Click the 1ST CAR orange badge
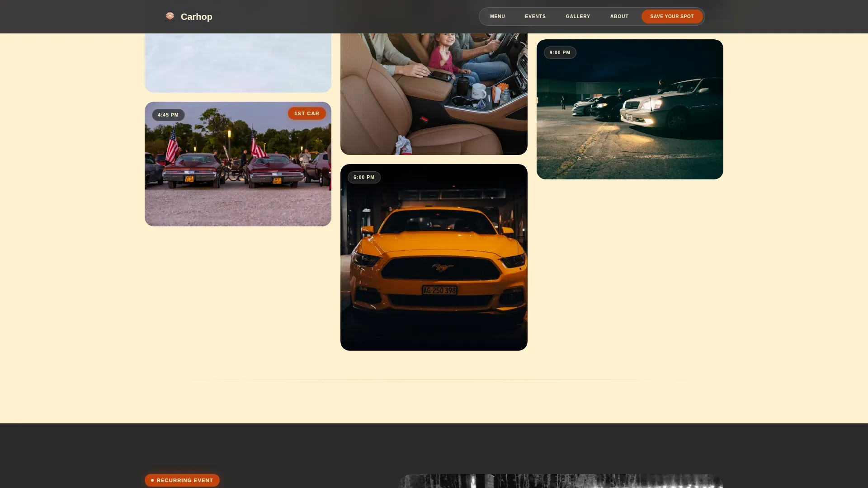The image size is (868, 488). pyautogui.click(x=307, y=113)
